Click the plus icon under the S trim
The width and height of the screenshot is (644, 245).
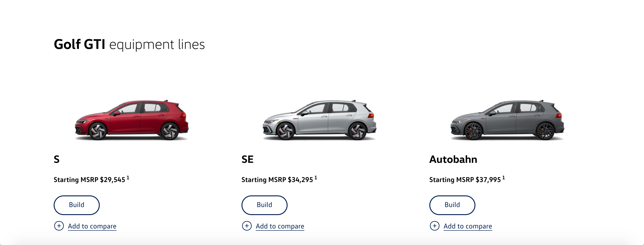click(59, 226)
